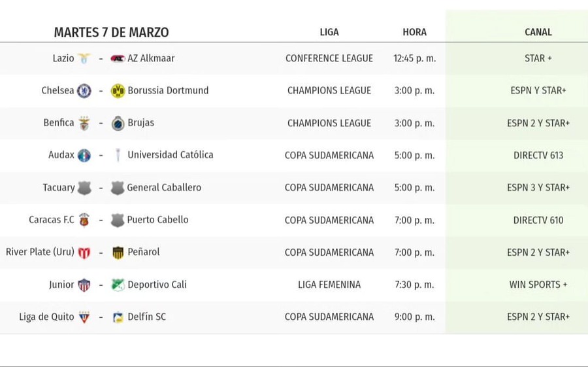Select the Junior striped shield

click(84, 285)
